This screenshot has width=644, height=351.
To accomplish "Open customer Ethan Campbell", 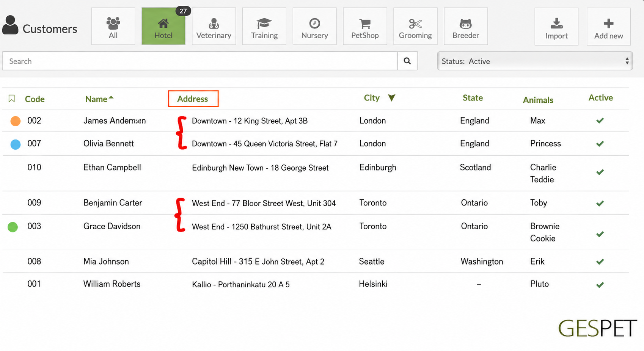I will [112, 167].
